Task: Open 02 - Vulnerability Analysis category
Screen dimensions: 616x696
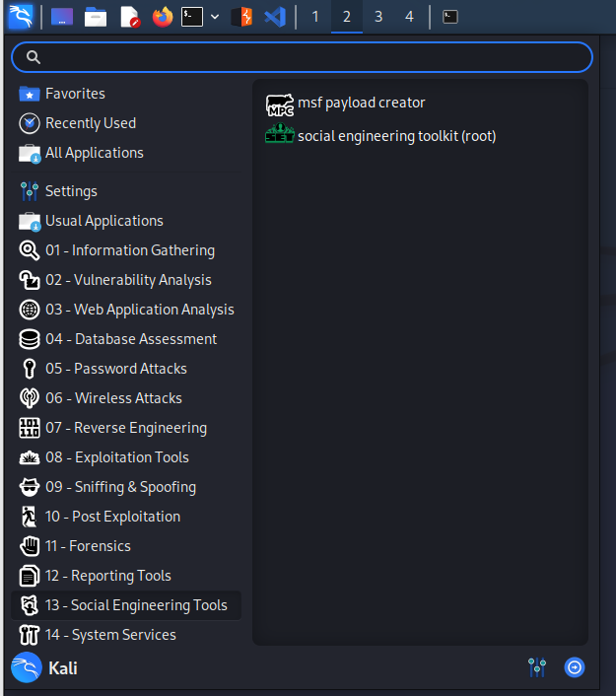Action: (126, 280)
